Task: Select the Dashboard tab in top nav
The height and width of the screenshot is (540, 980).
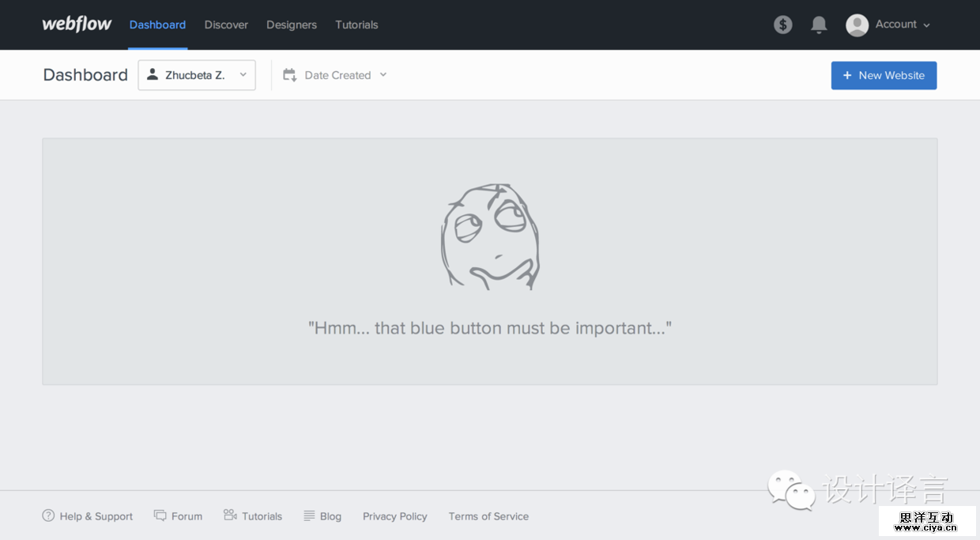Action: tap(157, 25)
